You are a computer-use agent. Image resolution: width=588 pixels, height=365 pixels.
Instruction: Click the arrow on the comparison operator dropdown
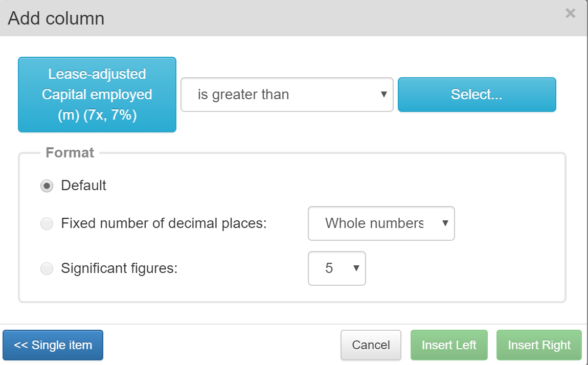[x=383, y=95]
